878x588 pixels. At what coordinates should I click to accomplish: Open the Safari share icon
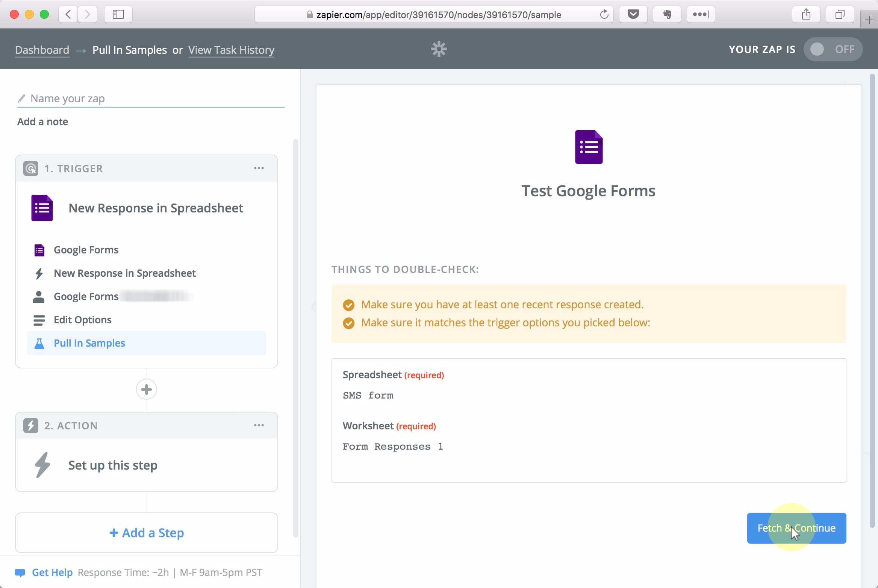click(806, 15)
